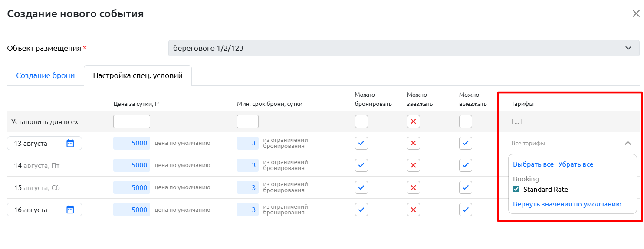Screen dimensions: 644x249
Task: Uncheck Можно бронировать for 14 августа
Action: pos(361,165)
